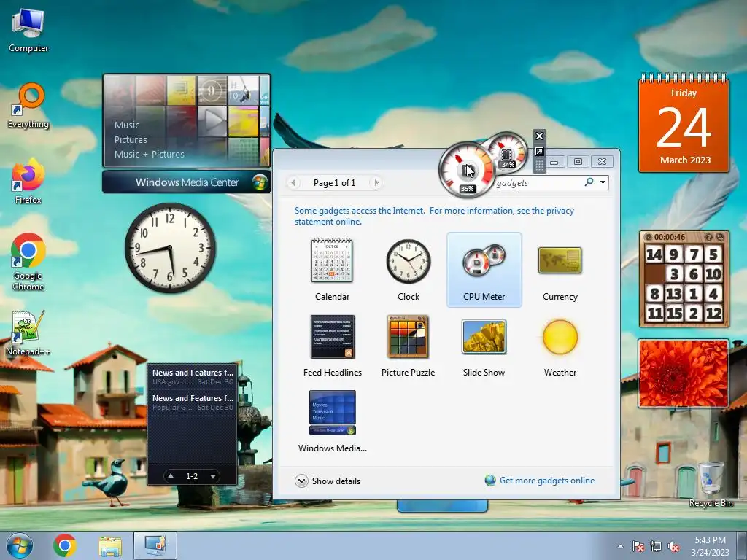Choose Pictures in Media Center gadget
The image size is (747, 560).
click(x=131, y=139)
